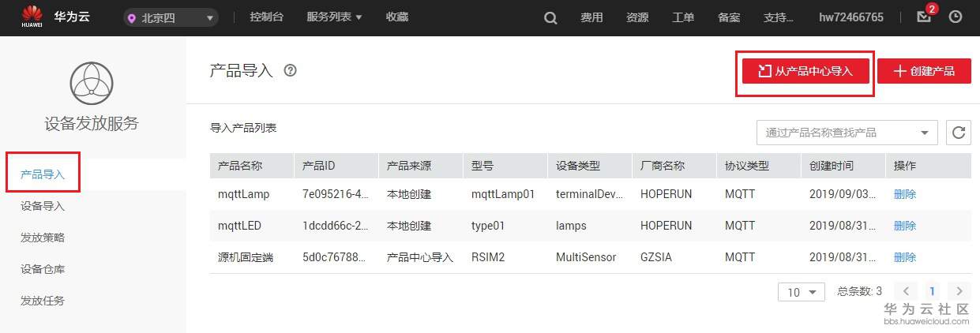The width and height of the screenshot is (980, 333).
Task: Open 工单 menu
Action: (683, 17)
